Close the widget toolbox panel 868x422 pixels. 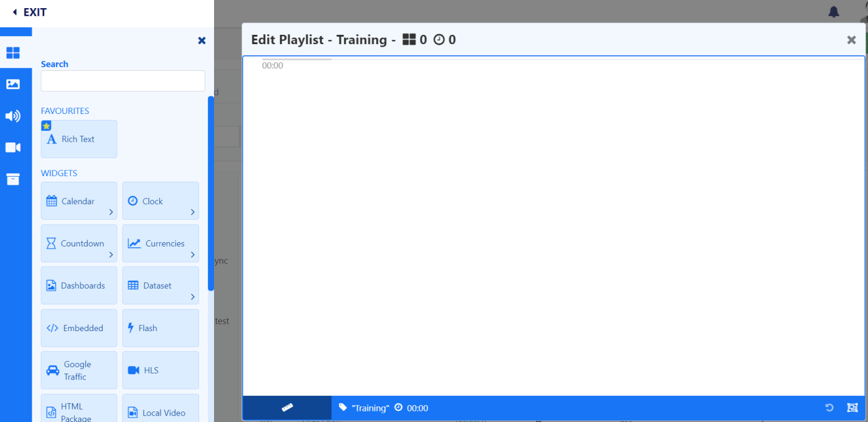[x=202, y=40]
